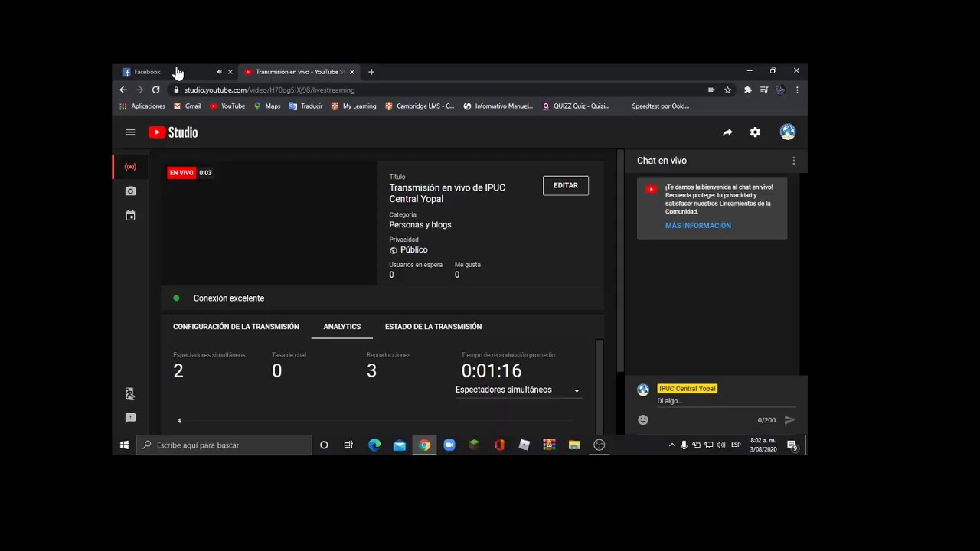Go back with browser back arrow

click(x=123, y=90)
